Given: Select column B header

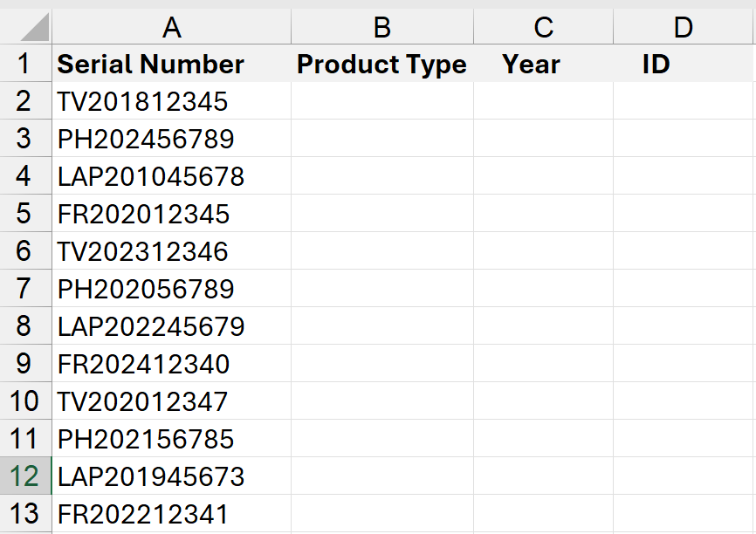Looking at the screenshot, I should 382,28.
